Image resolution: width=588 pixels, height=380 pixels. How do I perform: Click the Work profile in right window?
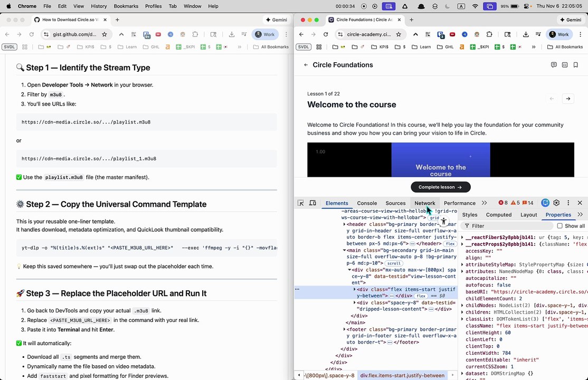559,34
